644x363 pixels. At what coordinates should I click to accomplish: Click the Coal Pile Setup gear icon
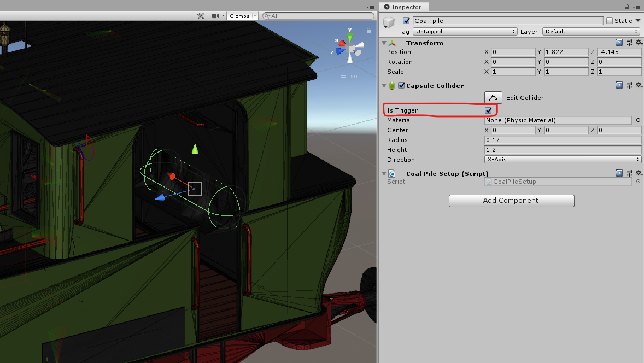tap(639, 173)
